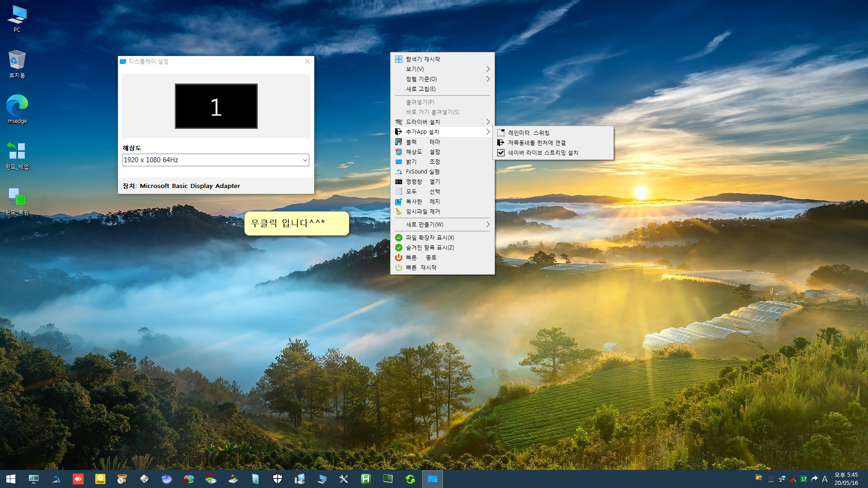This screenshot has height=488, width=868.
Task: Choose 해상도 설정 menu item
Action: tap(443, 152)
